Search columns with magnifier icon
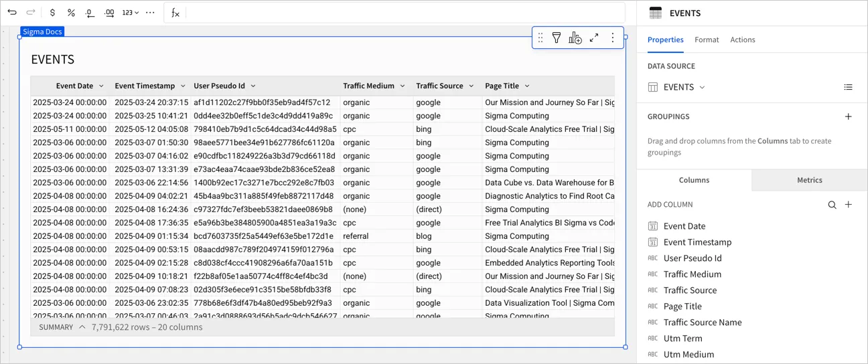 [x=832, y=205]
